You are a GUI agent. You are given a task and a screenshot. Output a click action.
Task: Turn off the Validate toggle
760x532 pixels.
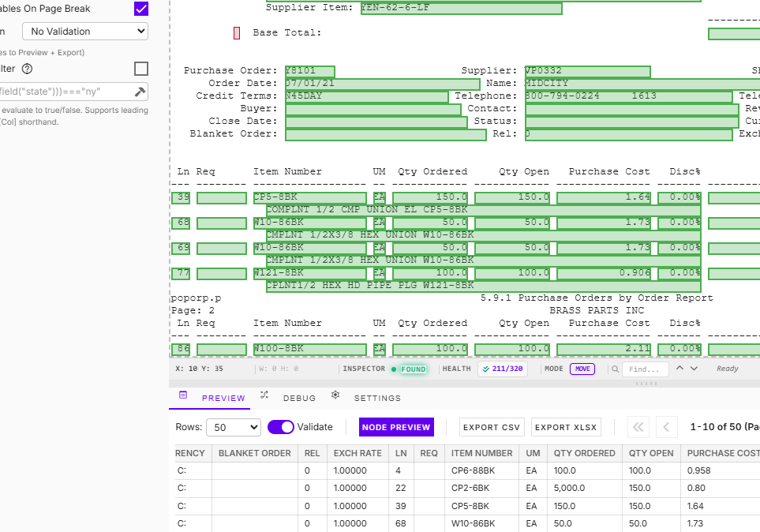281,427
